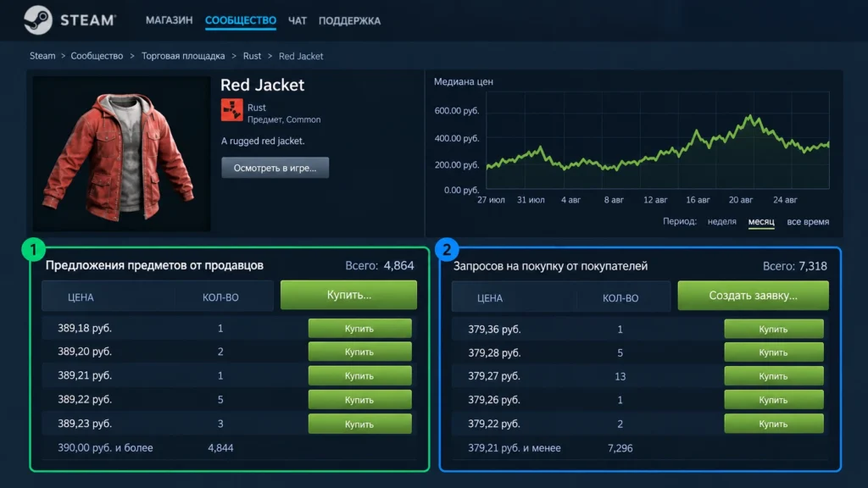Click the '390,00 руб. и более' row
The height and width of the screenshot is (488, 868).
(x=229, y=447)
